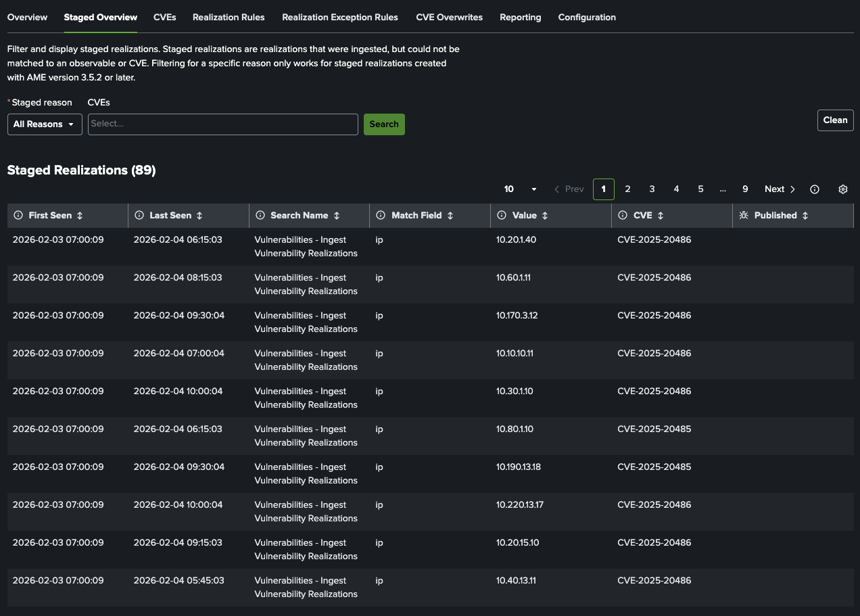Click the info icon beside First Seen
Screen dimensions: 860x616
pos(18,216)
